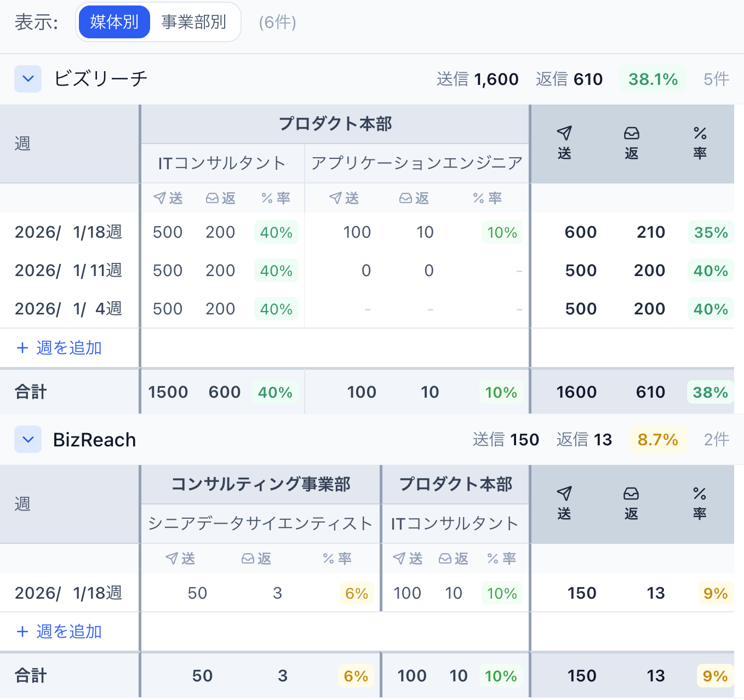
Task: Click 38.1% rate badge for ビズリーチ
Action: coord(653,79)
